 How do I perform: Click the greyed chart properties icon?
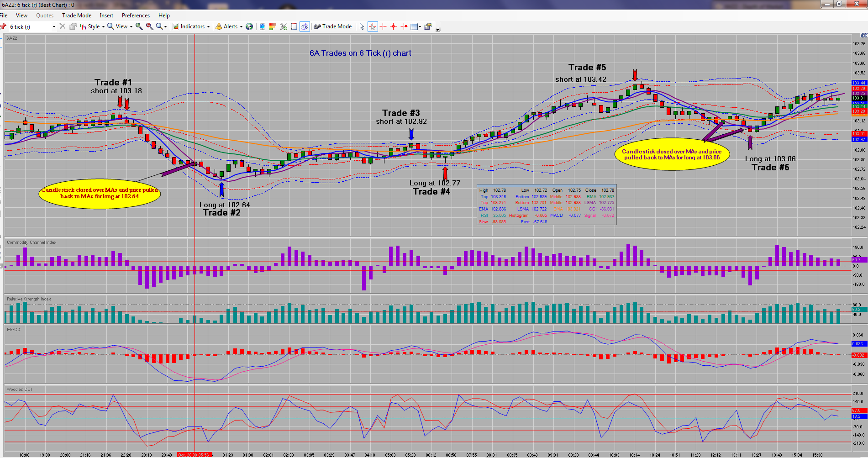pos(73,26)
